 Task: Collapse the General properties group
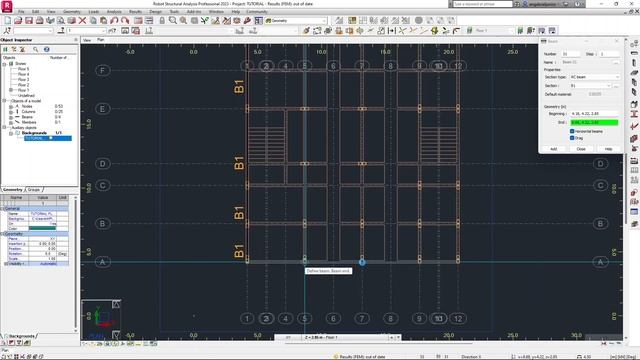(2, 209)
